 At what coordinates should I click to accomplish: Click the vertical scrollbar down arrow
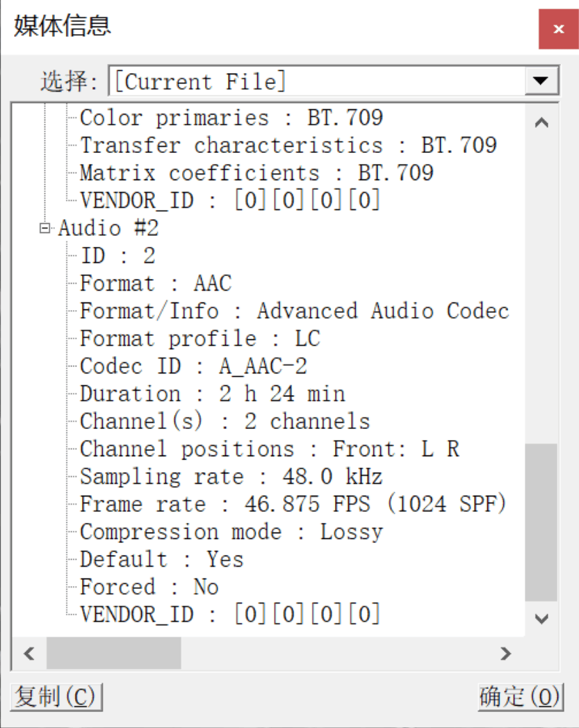541,619
